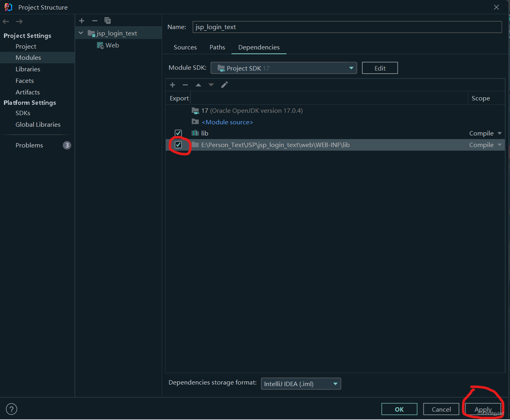
Task: Click the Export column header
Action: [179, 98]
